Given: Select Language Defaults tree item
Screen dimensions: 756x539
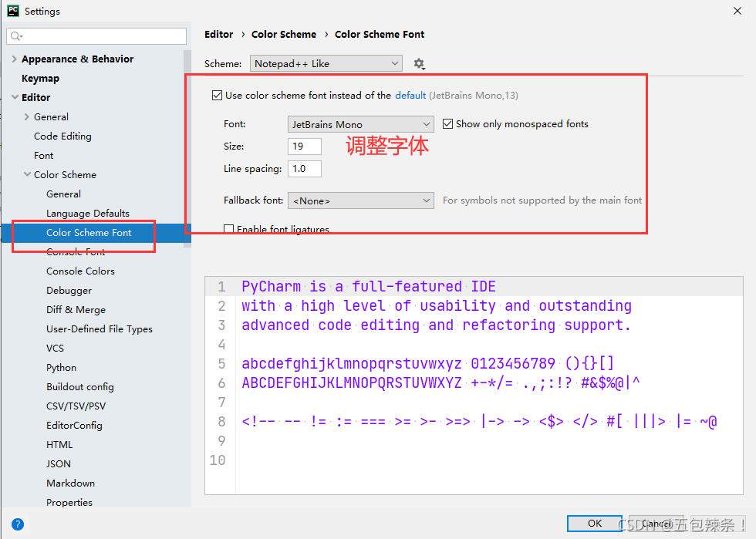Looking at the screenshot, I should [x=88, y=214].
